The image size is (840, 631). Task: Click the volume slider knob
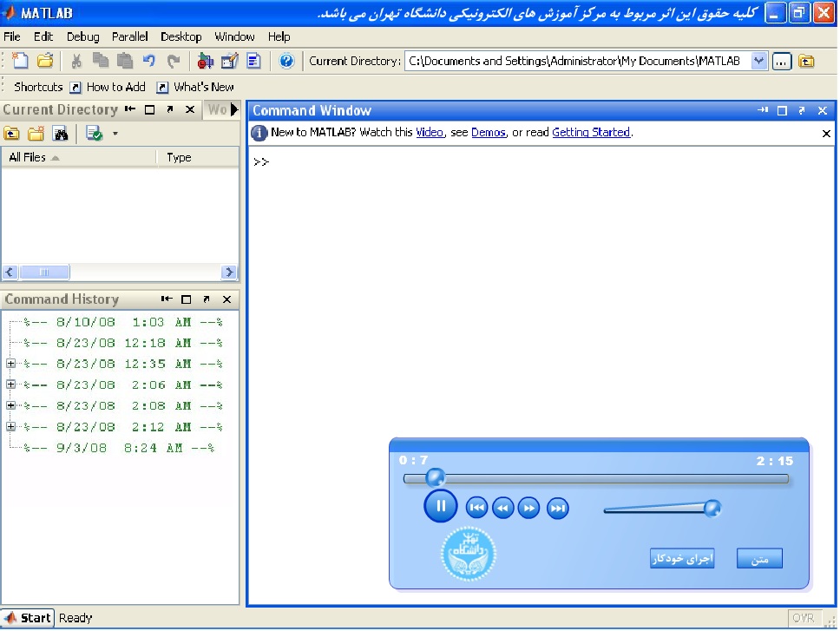712,508
